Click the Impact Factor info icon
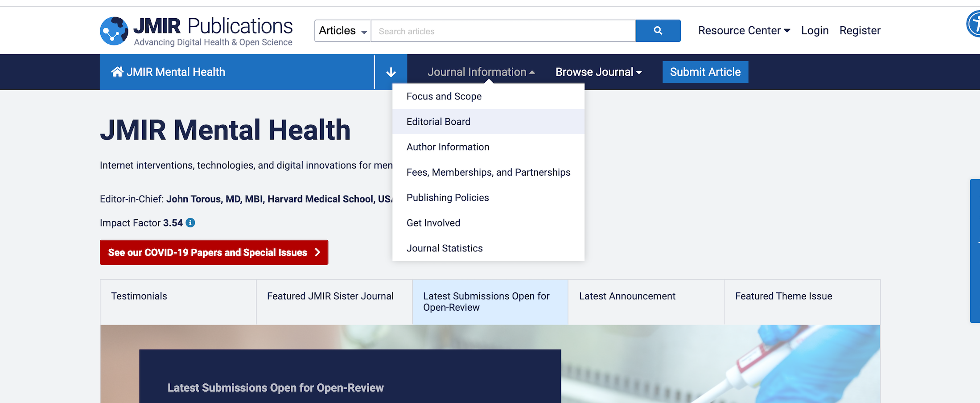 [190, 223]
